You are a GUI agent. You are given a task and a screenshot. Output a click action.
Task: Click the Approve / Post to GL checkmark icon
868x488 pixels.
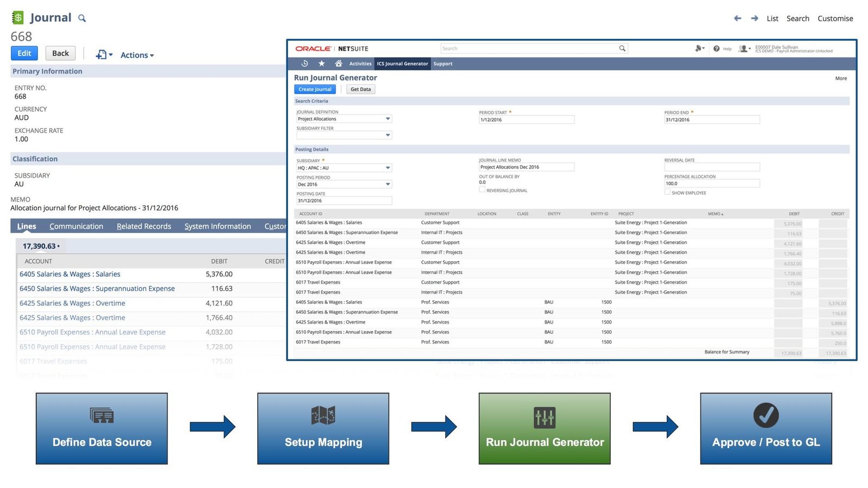coord(766,415)
